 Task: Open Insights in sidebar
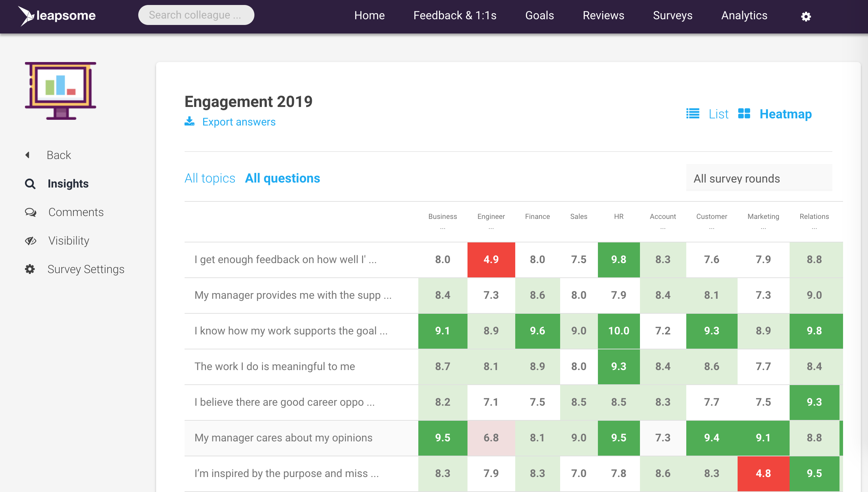pos(68,184)
